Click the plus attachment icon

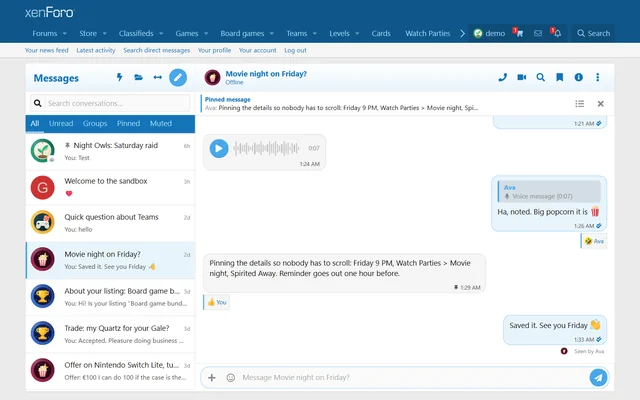click(212, 378)
